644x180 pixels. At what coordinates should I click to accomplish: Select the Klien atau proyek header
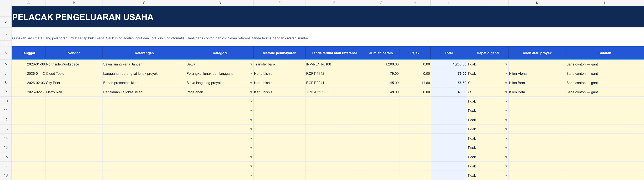537,53
